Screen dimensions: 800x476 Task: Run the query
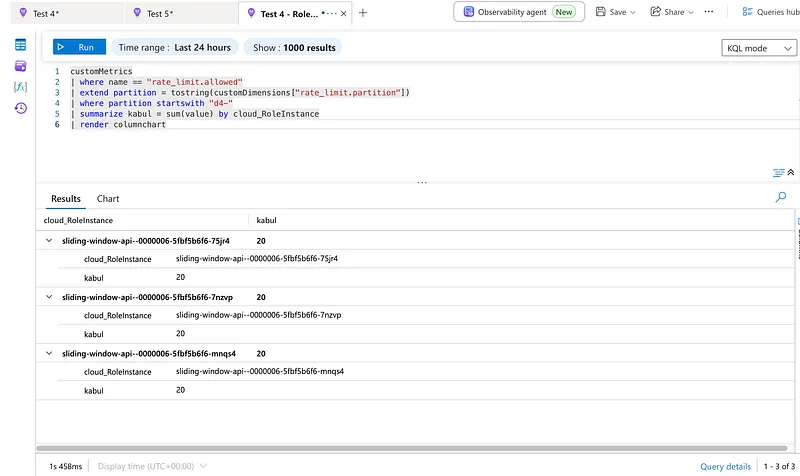pos(80,47)
